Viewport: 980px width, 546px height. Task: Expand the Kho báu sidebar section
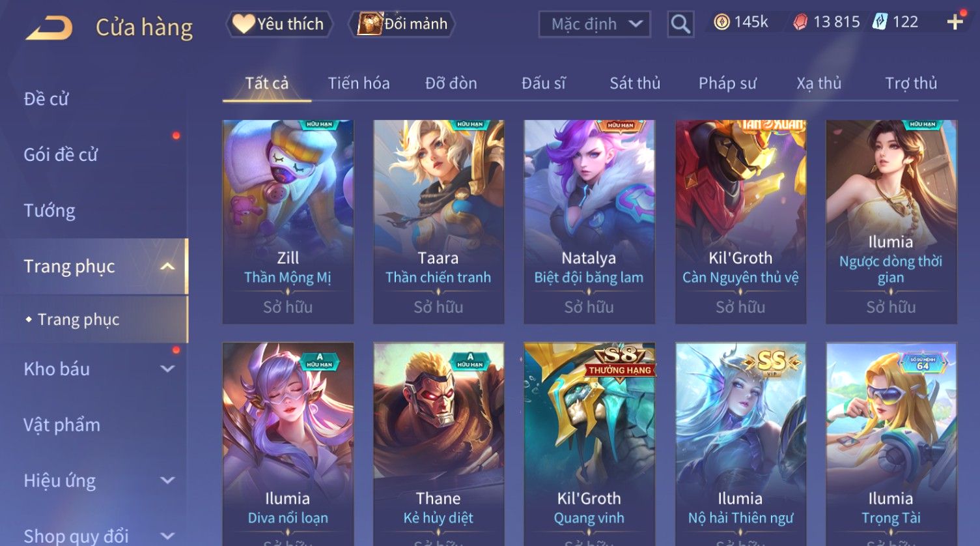pos(167,369)
